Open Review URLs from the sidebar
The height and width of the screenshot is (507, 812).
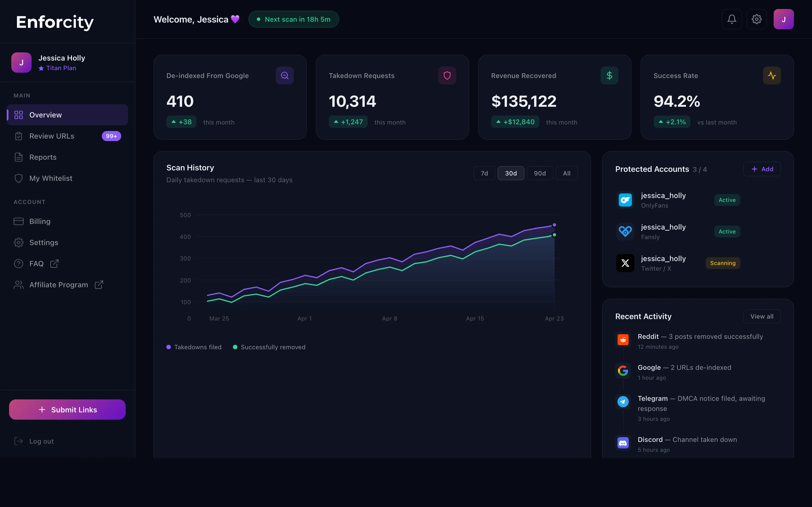click(x=51, y=136)
